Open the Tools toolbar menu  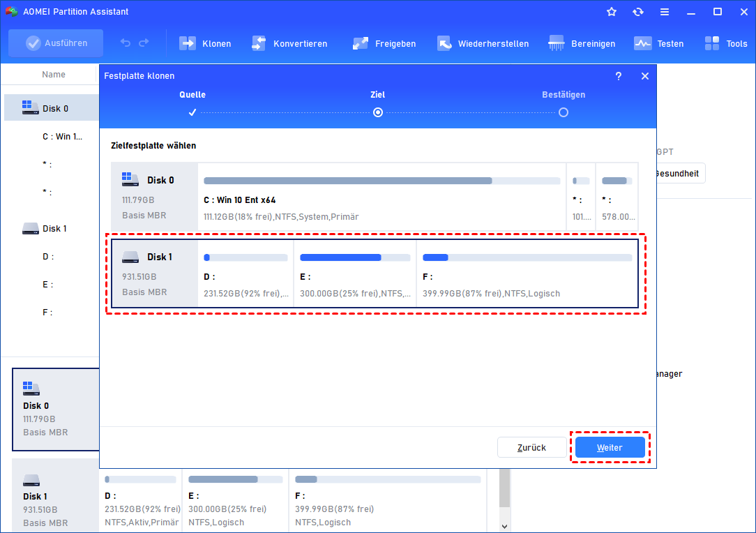(x=725, y=43)
